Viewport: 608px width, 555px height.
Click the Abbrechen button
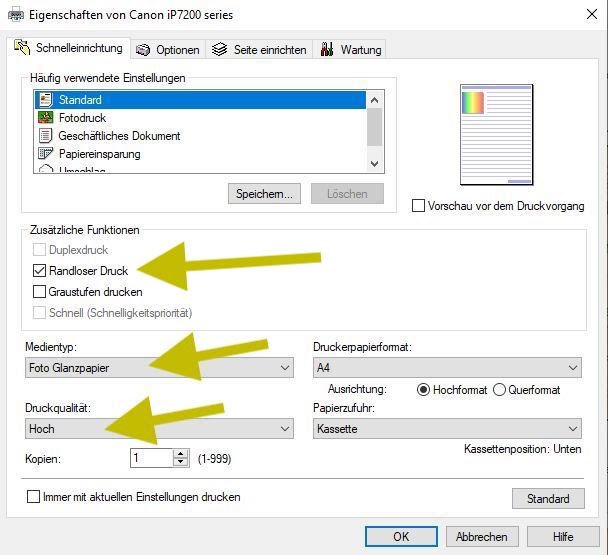tap(482, 536)
